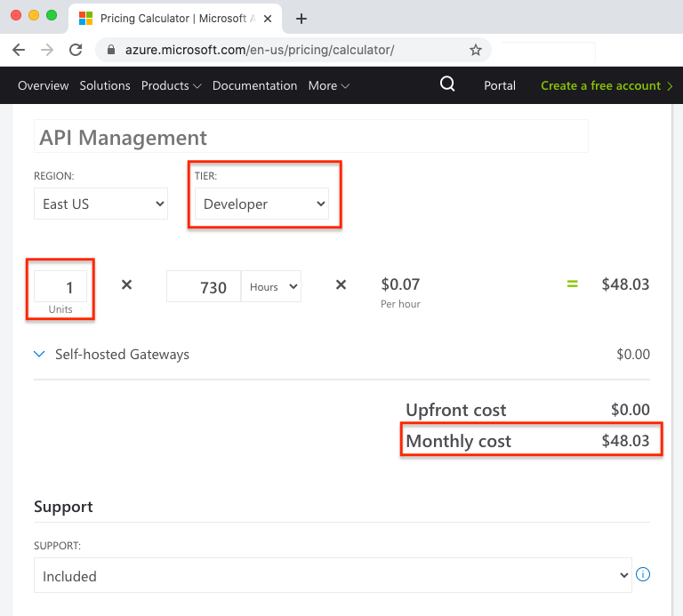Open the Azure site search icon
The image size is (683, 616).
447,84
